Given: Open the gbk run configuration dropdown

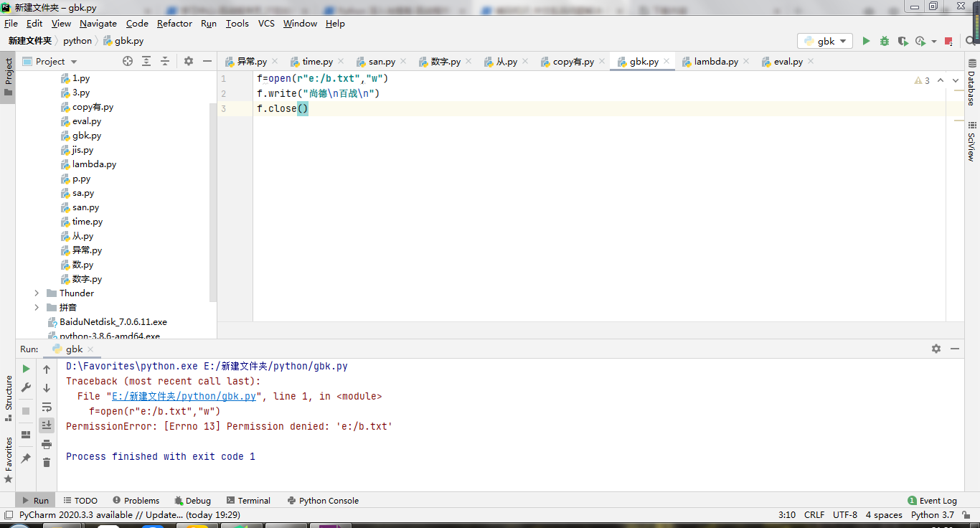Looking at the screenshot, I should [x=825, y=42].
